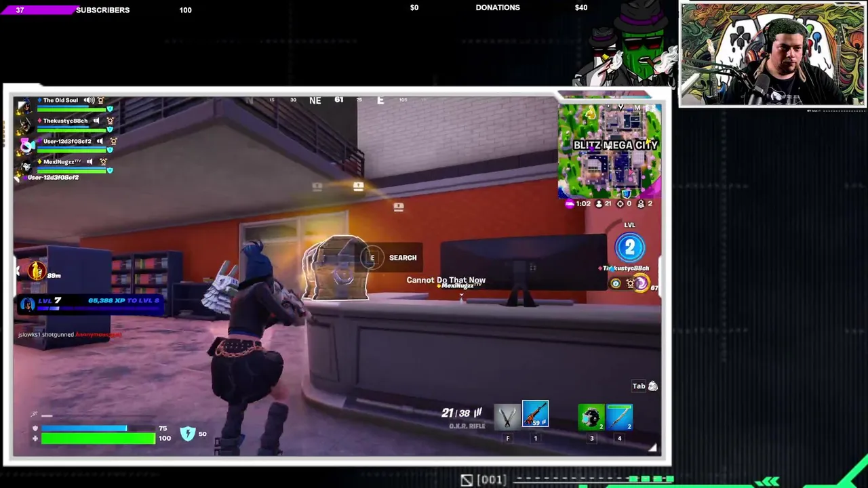Open the Blitz Mega City minimap

pyautogui.click(x=610, y=150)
